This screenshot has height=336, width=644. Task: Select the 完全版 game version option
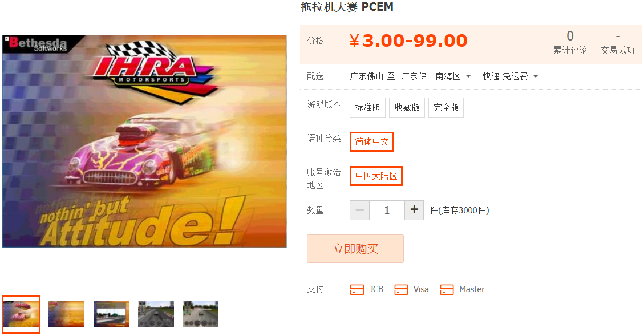[446, 108]
